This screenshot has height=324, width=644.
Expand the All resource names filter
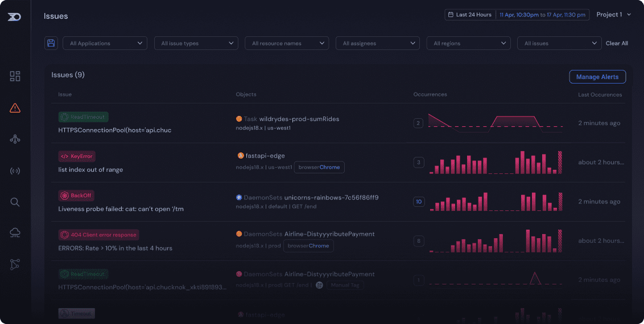(x=287, y=43)
